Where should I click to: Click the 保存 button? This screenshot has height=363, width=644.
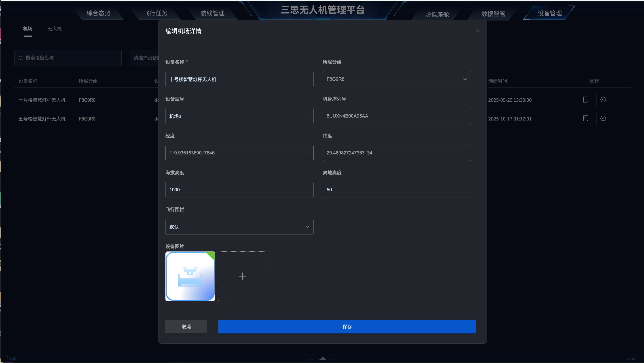click(347, 327)
